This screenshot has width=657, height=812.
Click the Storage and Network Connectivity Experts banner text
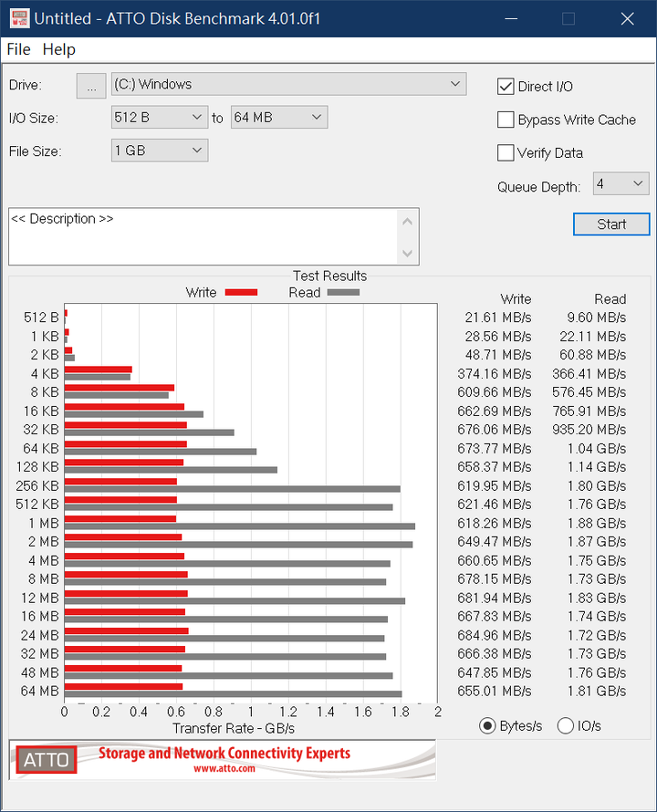point(224,753)
